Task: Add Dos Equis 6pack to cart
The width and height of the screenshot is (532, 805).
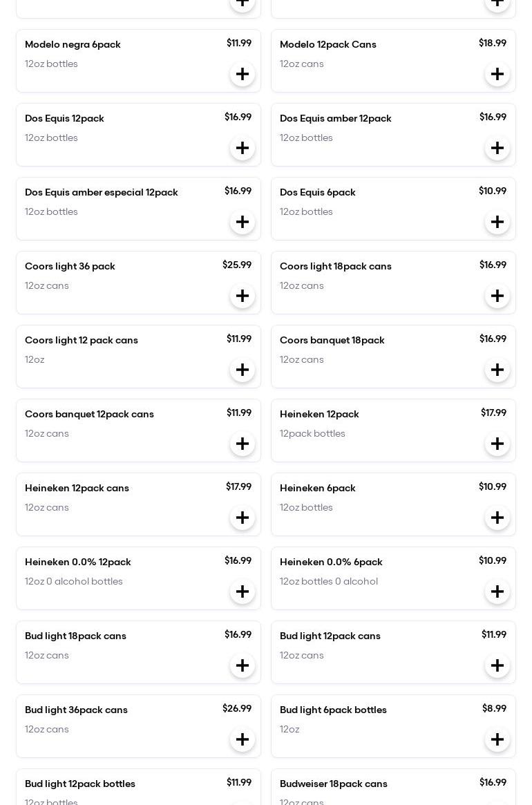Action: [x=497, y=222]
